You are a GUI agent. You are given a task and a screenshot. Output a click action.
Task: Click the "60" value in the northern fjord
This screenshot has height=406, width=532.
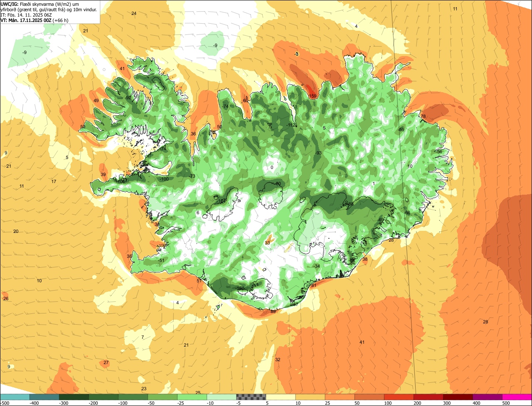point(245,100)
